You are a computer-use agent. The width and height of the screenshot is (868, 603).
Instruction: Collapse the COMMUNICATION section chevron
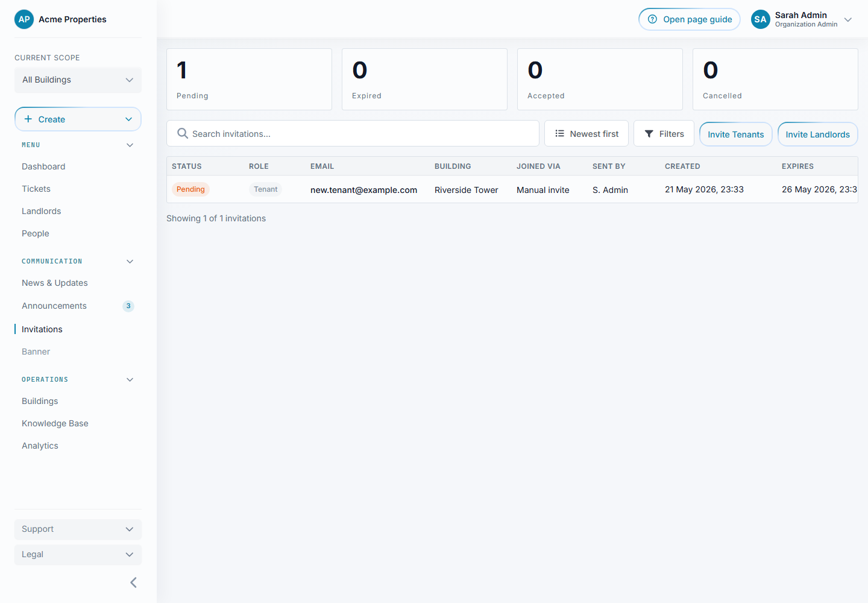coord(130,262)
